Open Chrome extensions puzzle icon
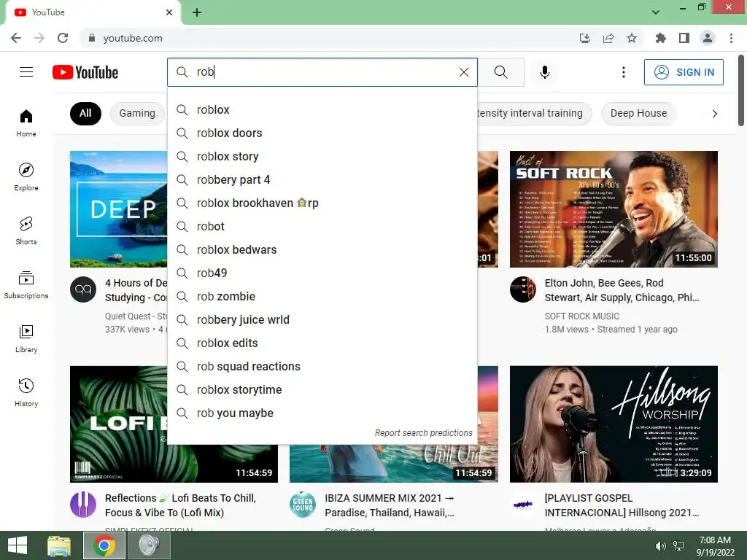Viewport: 747px width, 560px height. tap(660, 38)
